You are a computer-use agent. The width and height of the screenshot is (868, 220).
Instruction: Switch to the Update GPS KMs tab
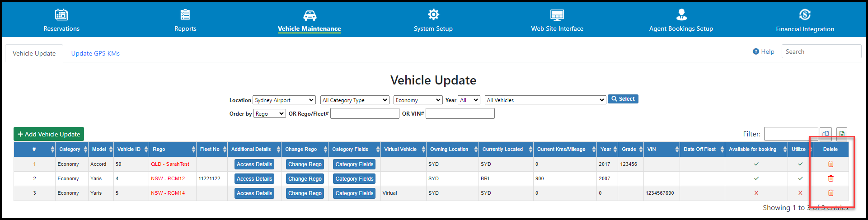pos(95,53)
